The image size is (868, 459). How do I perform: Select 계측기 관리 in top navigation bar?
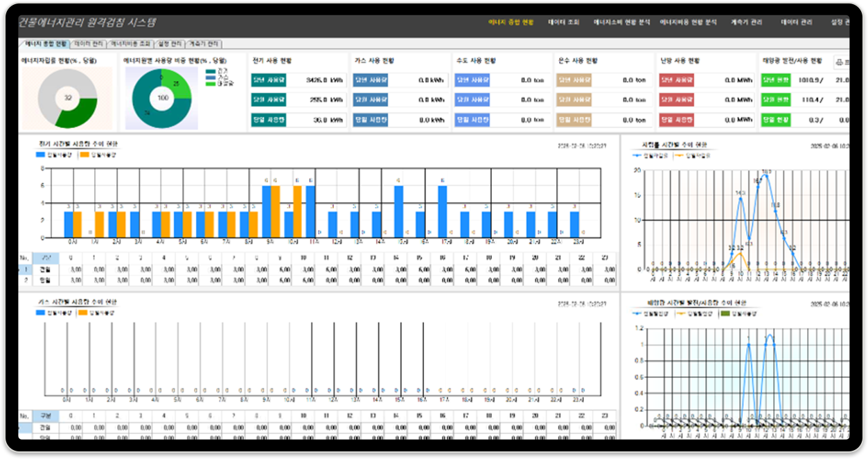point(746,22)
